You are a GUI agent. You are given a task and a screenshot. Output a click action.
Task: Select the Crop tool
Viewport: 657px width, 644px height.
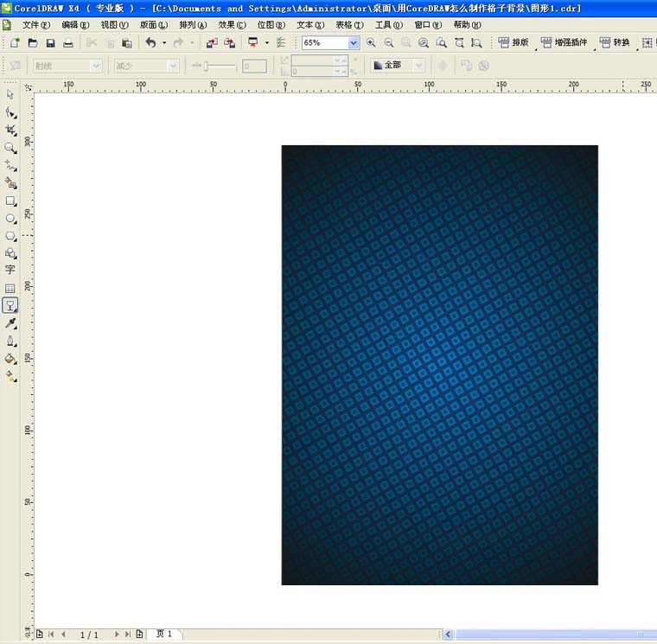click(x=10, y=130)
